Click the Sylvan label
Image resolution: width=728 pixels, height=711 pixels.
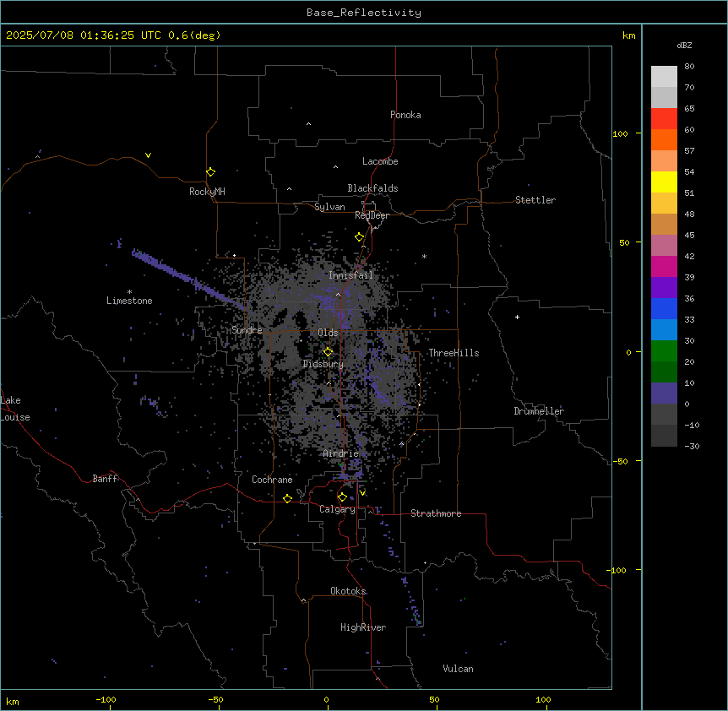click(329, 207)
